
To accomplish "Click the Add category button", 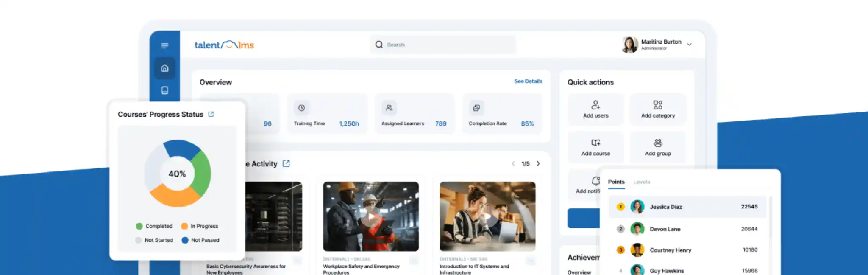I will tap(658, 109).
